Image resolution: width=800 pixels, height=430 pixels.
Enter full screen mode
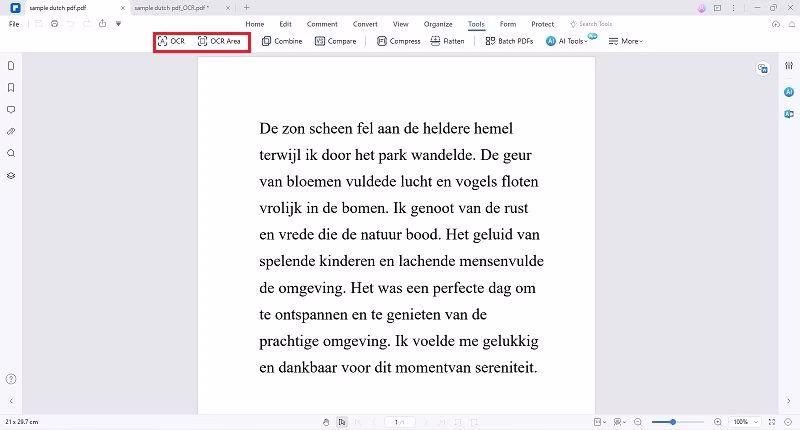(772, 422)
